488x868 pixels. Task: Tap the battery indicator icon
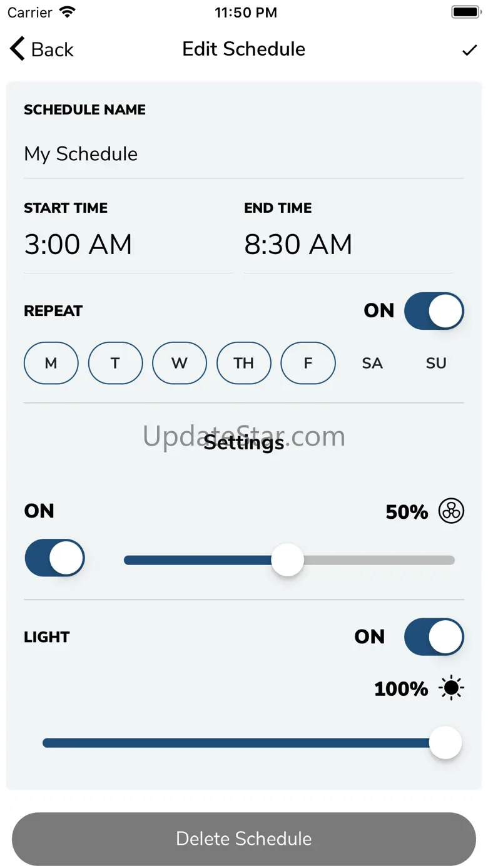point(465,13)
